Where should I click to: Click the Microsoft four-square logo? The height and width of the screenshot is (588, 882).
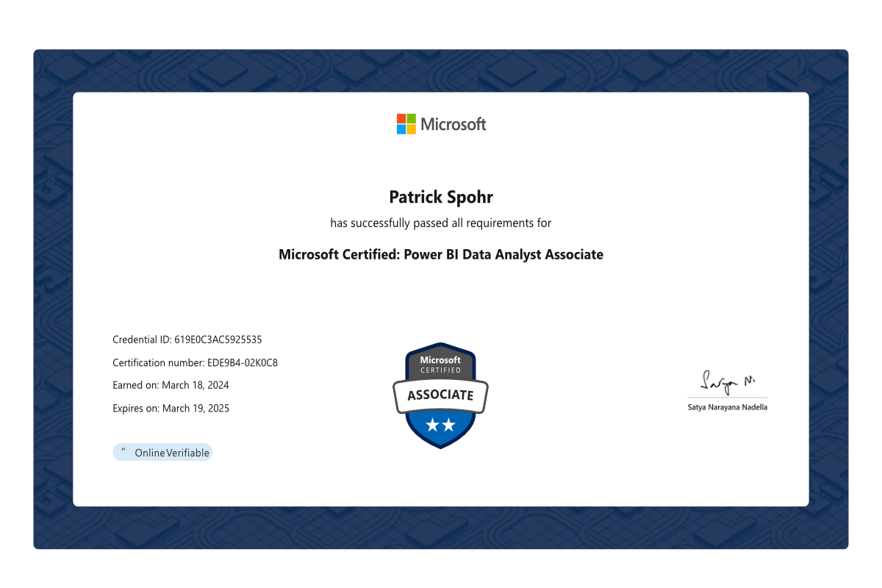[x=406, y=124]
